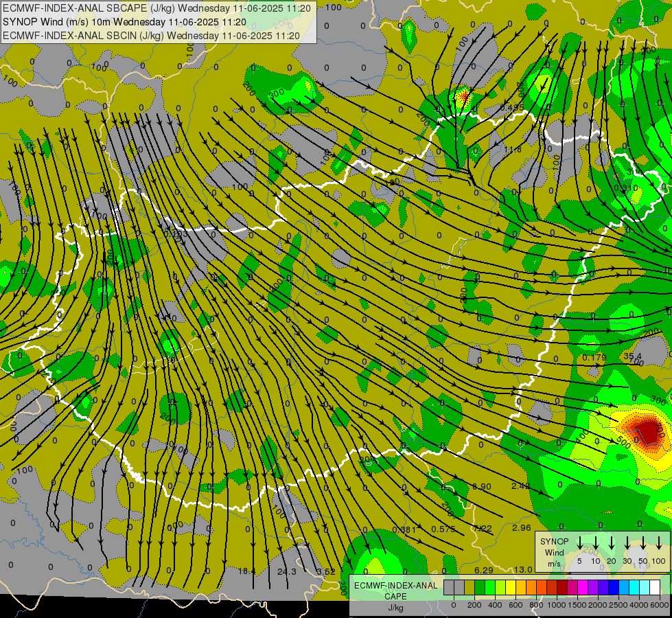Click the '0.381' value on the map
672x618 pixels.
(404, 529)
